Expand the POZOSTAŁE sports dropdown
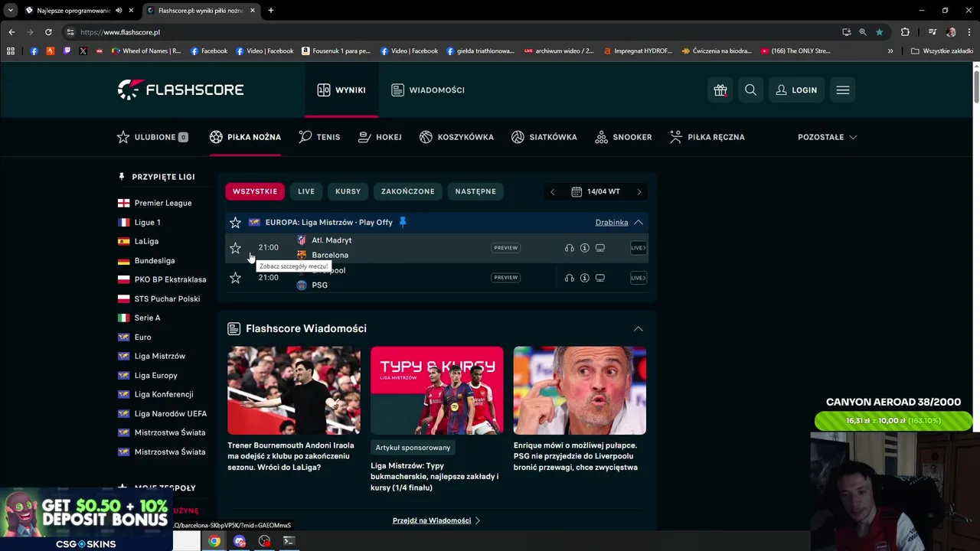 click(827, 137)
